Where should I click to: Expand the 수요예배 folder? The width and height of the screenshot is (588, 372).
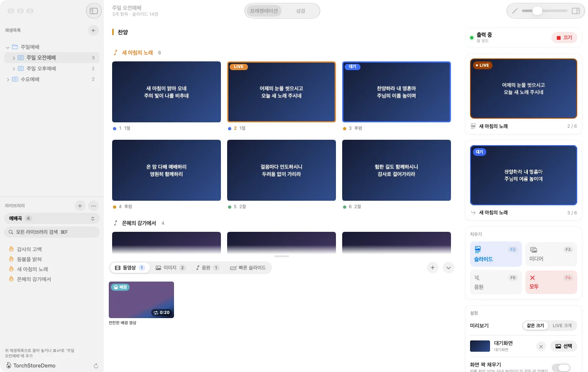7,80
